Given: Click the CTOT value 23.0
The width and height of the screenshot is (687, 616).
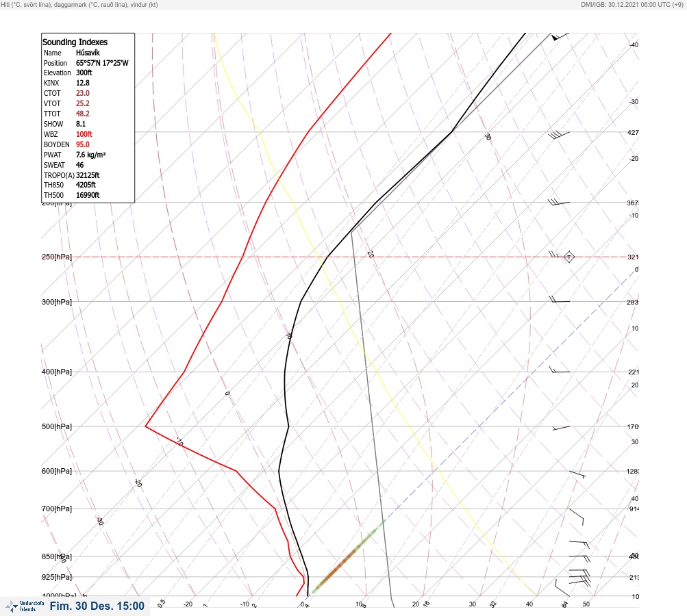Looking at the screenshot, I should [x=82, y=93].
